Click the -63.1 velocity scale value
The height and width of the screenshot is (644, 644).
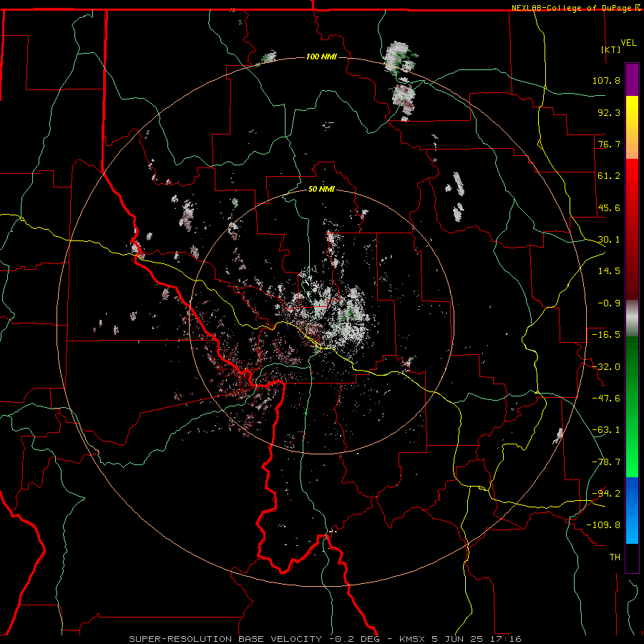tap(606, 430)
